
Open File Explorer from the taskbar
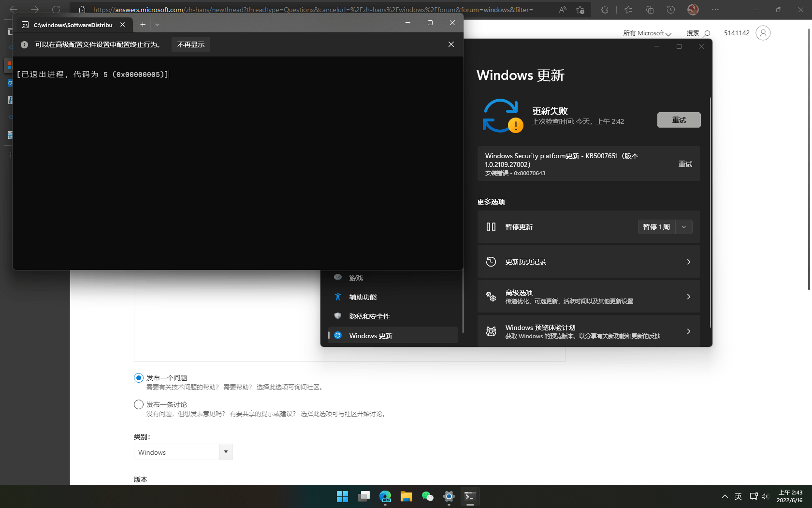click(406, 496)
